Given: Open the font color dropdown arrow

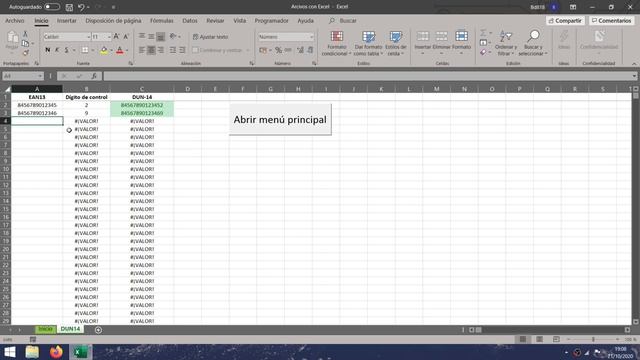Looking at the screenshot, I should click(x=127, y=50).
